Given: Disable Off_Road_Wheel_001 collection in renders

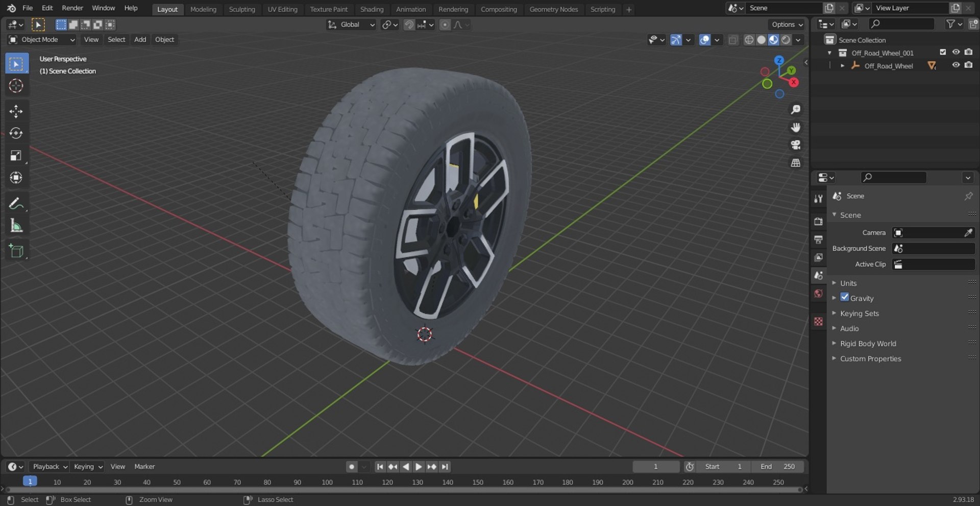Looking at the screenshot, I should tap(969, 52).
